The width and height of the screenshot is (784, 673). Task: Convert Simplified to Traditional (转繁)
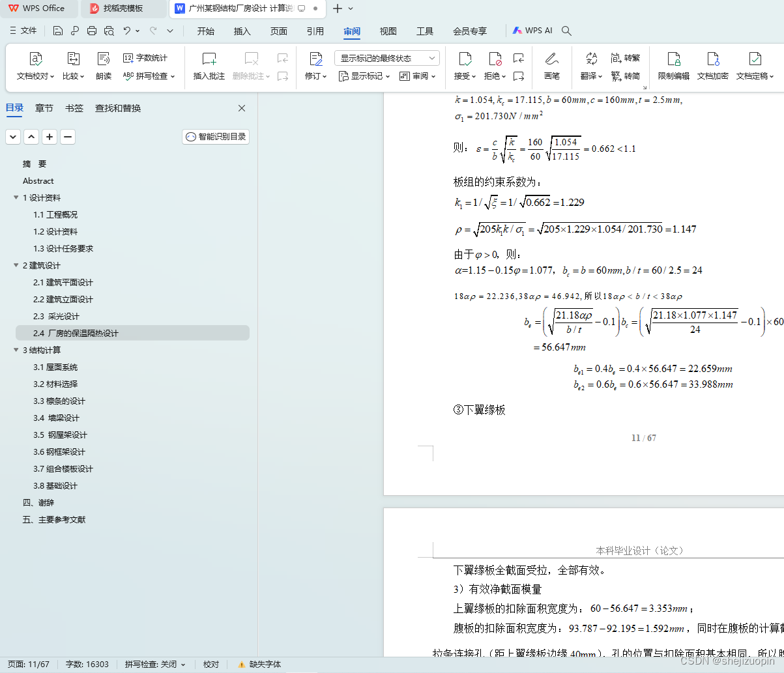pos(626,58)
